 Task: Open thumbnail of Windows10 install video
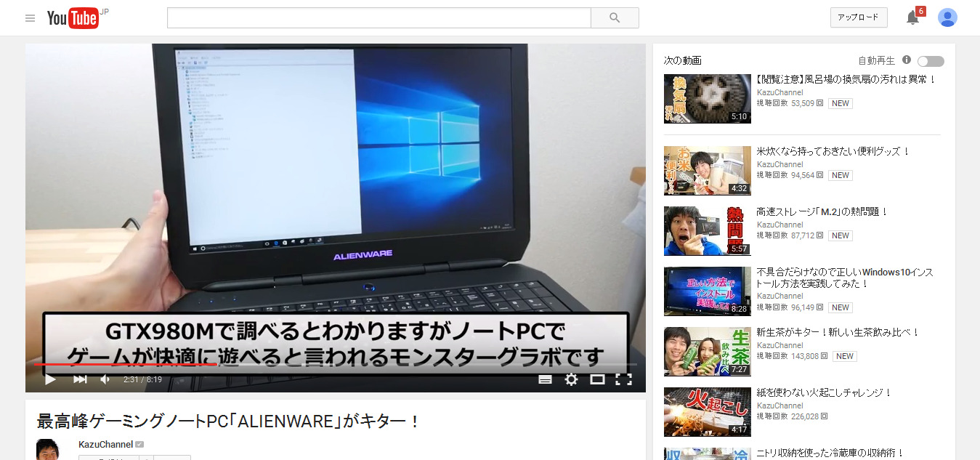708,291
